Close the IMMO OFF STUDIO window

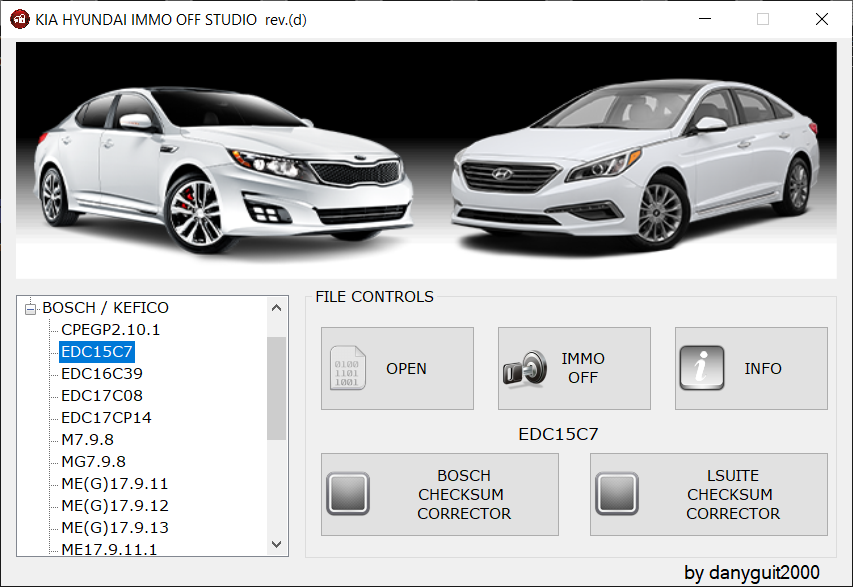822,19
